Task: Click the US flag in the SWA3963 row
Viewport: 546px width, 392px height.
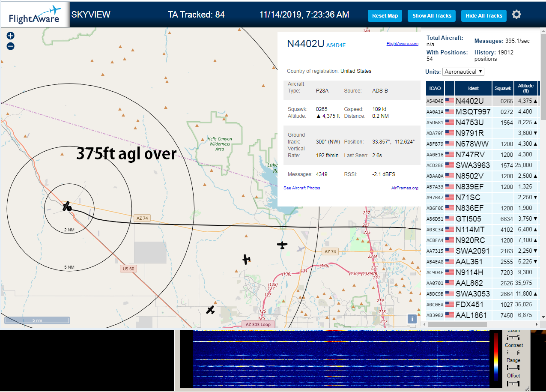Action: click(x=450, y=165)
